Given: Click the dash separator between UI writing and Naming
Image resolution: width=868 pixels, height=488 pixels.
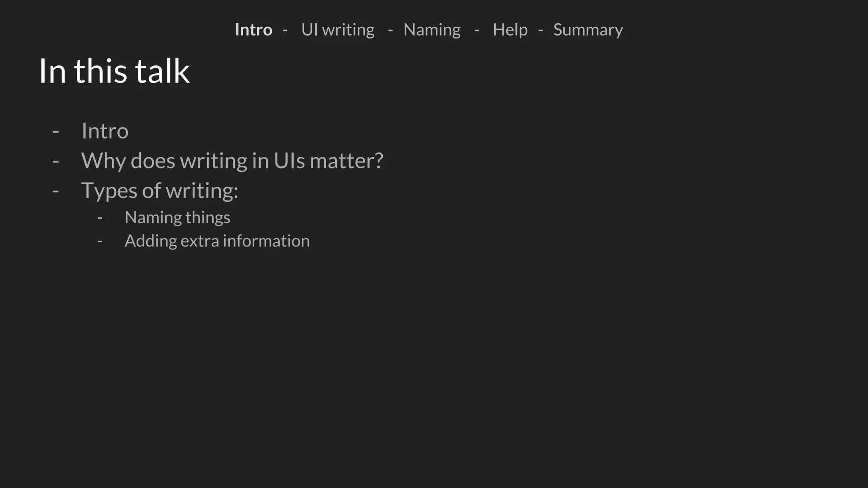Looking at the screenshot, I should coord(390,30).
